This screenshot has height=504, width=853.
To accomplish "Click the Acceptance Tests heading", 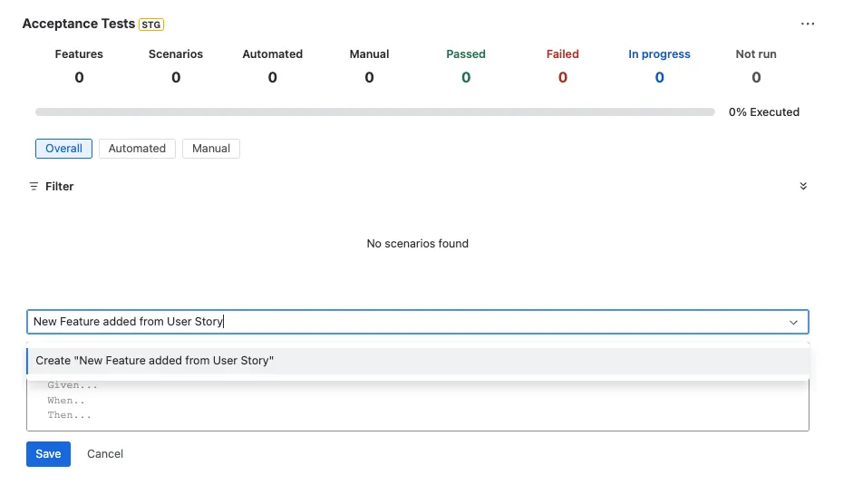I will (78, 24).
